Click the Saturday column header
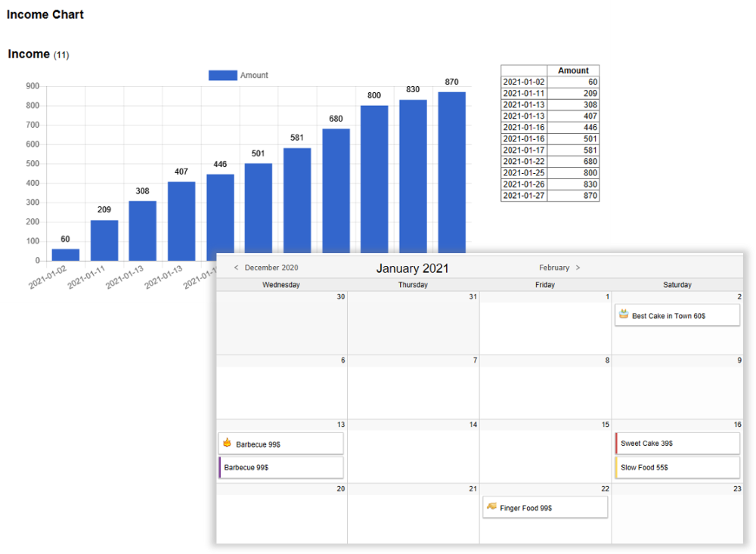This screenshot has width=756, height=554. pyautogui.click(x=677, y=285)
